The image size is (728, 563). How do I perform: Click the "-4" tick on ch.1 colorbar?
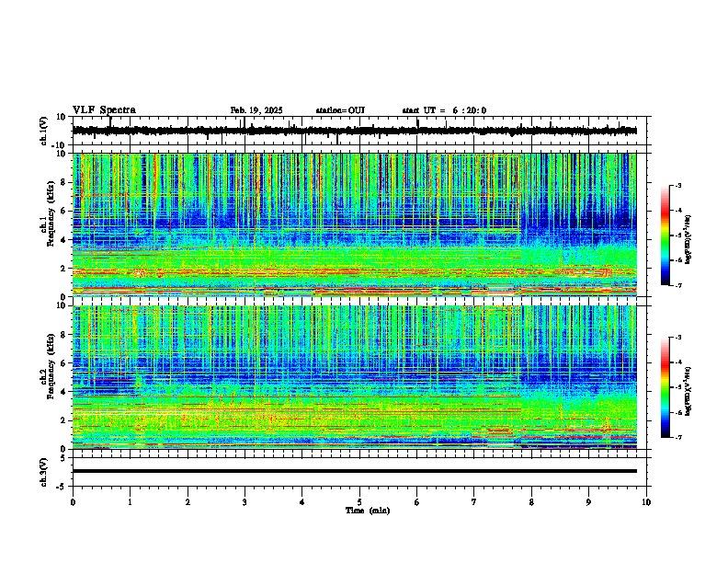point(678,211)
